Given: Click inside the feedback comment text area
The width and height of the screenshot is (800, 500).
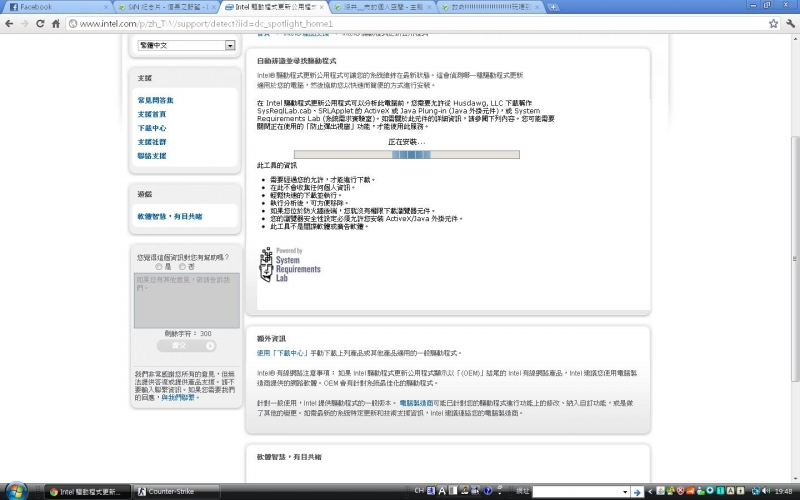Looking at the screenshot, I should [187, 300].
